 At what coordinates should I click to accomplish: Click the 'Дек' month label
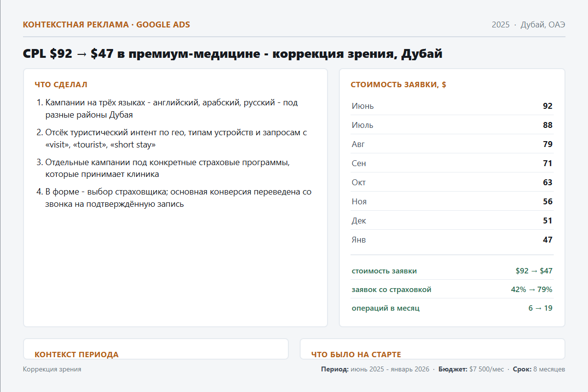[x=359, y=220]
